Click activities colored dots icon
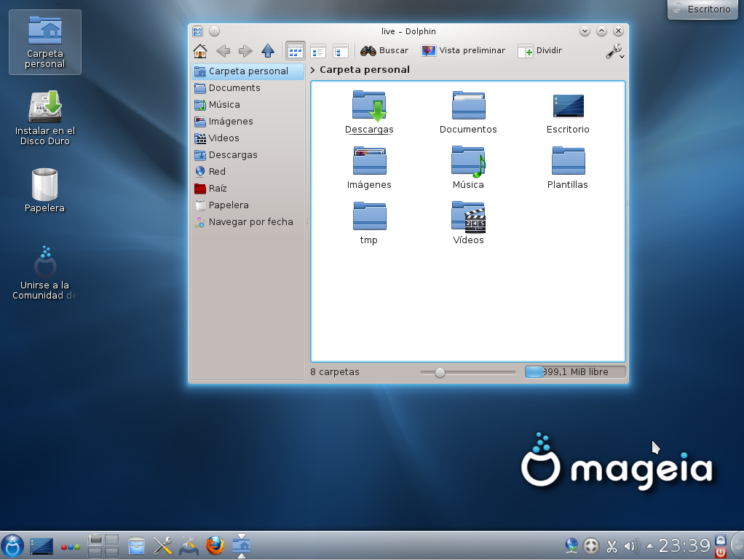This screenshot has height=560, width=744. click(70, 547)
